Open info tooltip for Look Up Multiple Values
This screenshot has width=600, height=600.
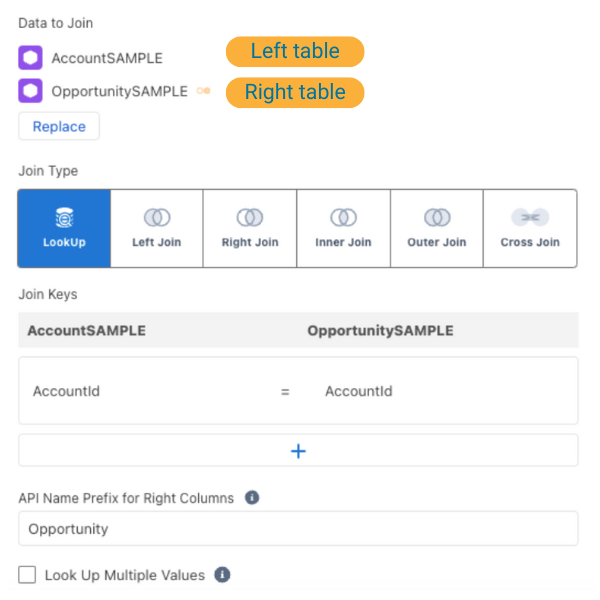[x=222, y=575]
